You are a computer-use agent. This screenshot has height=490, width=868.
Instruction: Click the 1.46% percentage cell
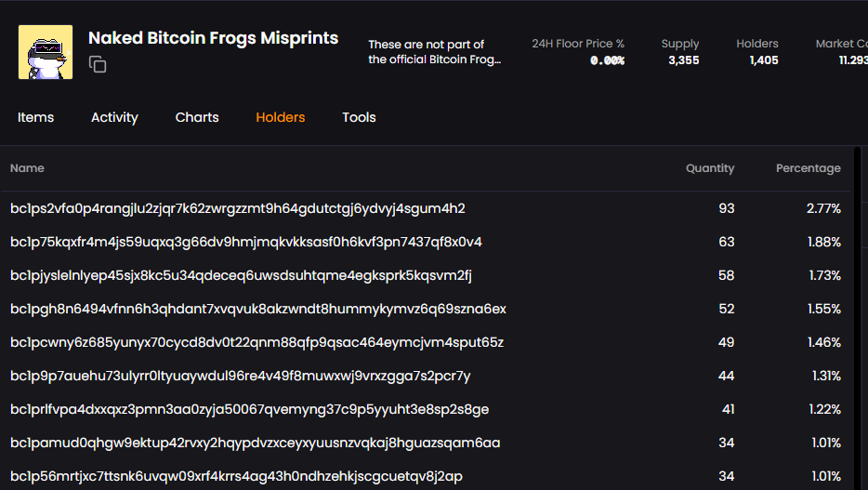pyautogui.click(x=824, y=343)
